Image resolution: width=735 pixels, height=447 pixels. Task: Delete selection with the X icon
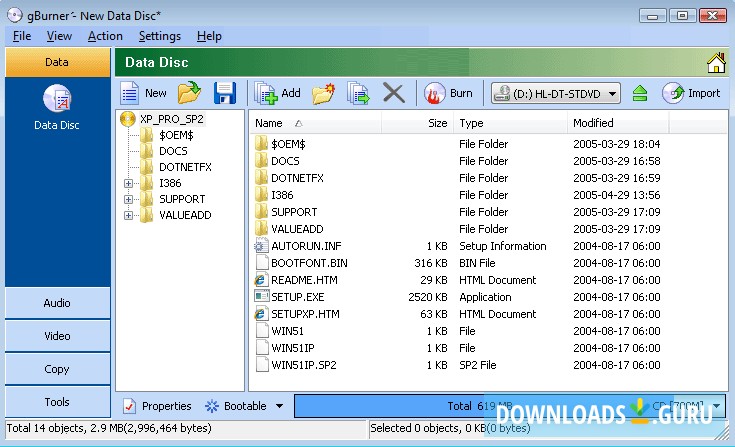tap(394, 93)
